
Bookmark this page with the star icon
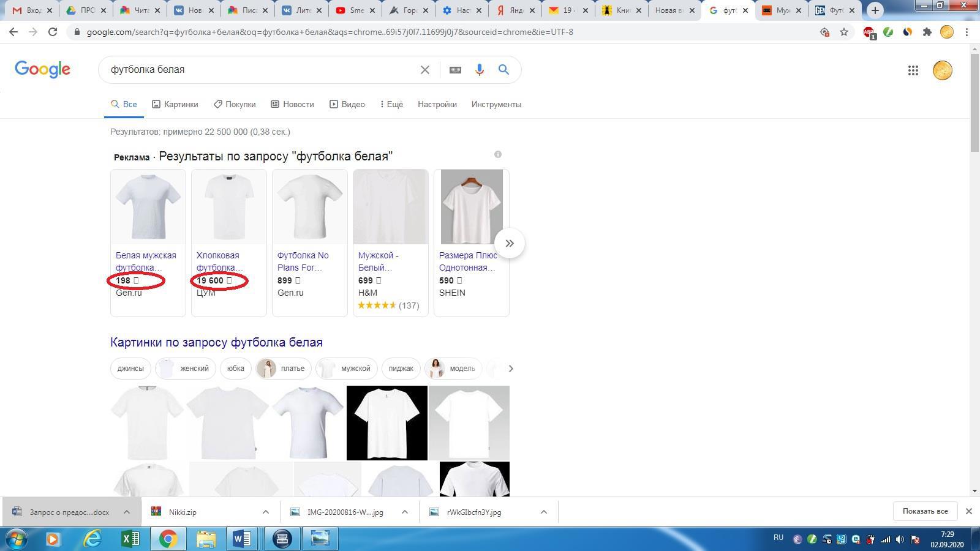(x=844, y=32)
